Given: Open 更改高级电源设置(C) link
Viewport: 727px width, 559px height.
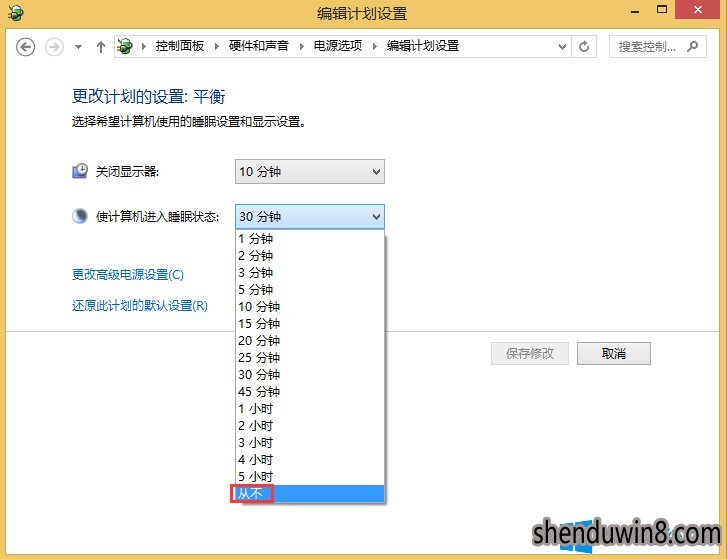Looking at the screenshot, I should coord(128,274).
